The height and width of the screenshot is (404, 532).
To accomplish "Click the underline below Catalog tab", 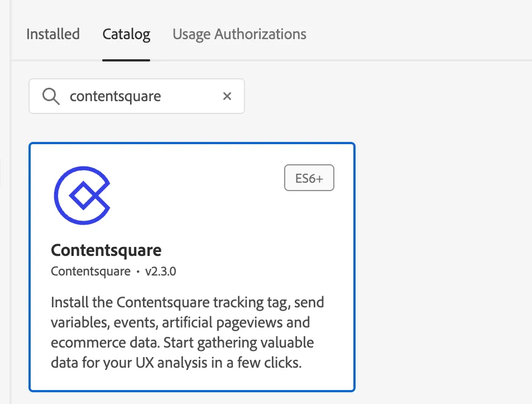I will coord(126,60).
